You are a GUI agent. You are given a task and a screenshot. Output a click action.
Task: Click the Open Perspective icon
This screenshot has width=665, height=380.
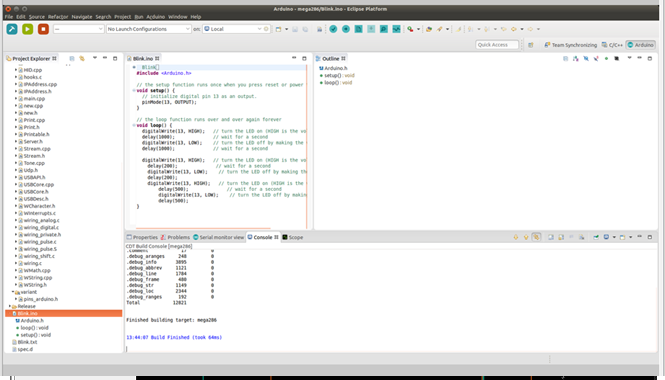point(531,45)
